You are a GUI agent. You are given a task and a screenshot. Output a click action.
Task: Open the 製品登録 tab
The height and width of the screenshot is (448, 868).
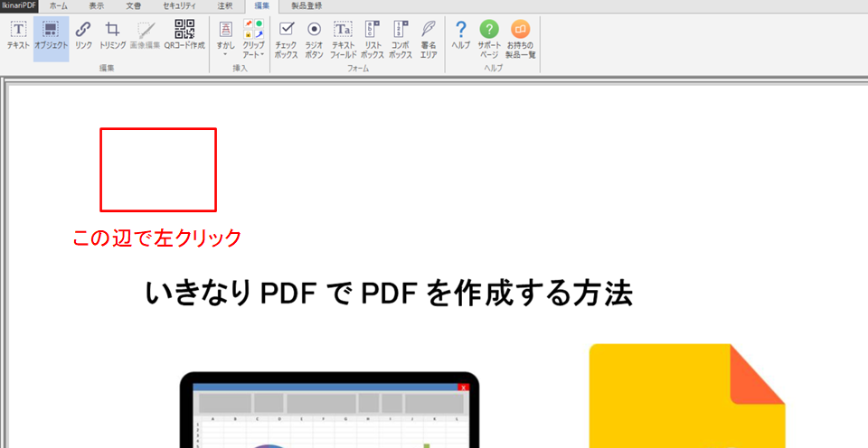(307, 6)
